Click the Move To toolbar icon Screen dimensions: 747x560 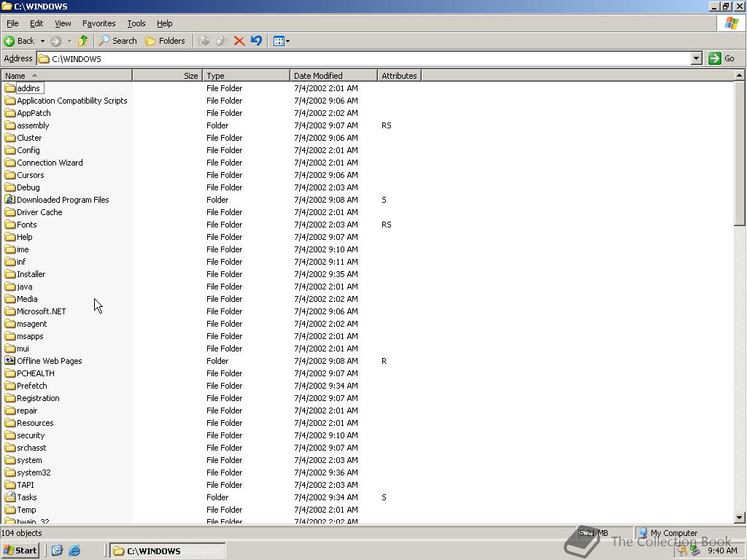coord(204,41)
